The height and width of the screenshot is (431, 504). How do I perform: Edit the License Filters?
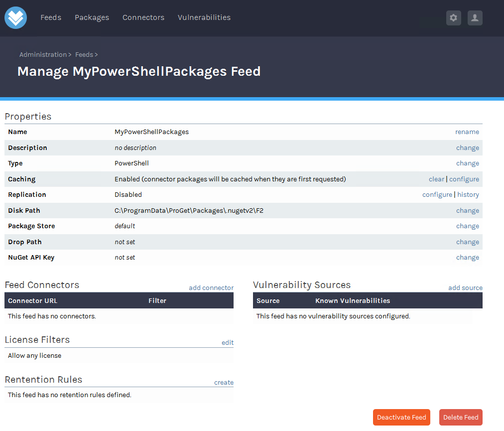click(228, 342)
